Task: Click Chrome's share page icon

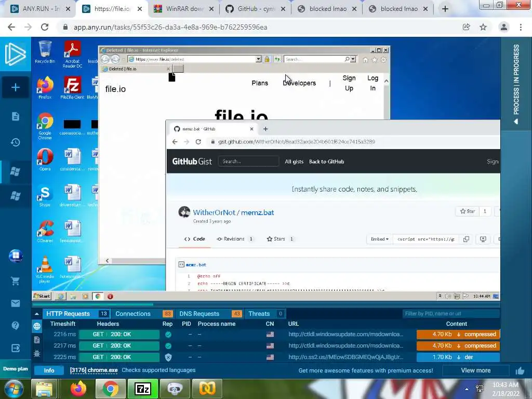Action: (466, 27)
